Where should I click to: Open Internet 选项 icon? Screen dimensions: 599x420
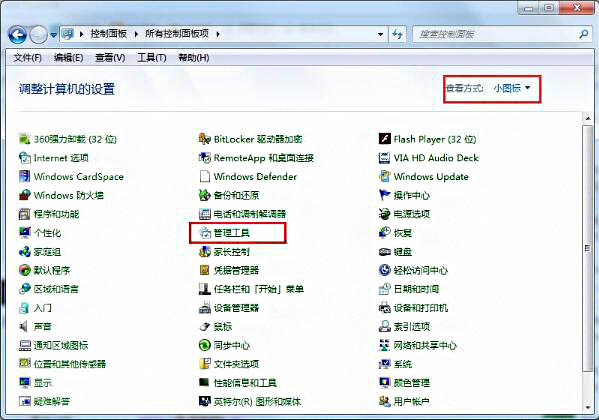pyautogui.click(x=24, y=157)
